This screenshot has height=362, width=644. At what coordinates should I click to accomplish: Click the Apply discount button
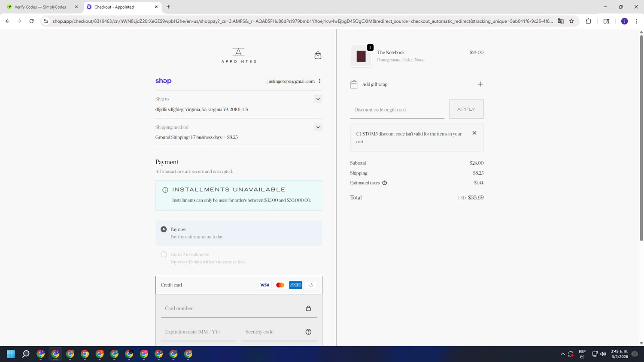click(x=466, y=109)
